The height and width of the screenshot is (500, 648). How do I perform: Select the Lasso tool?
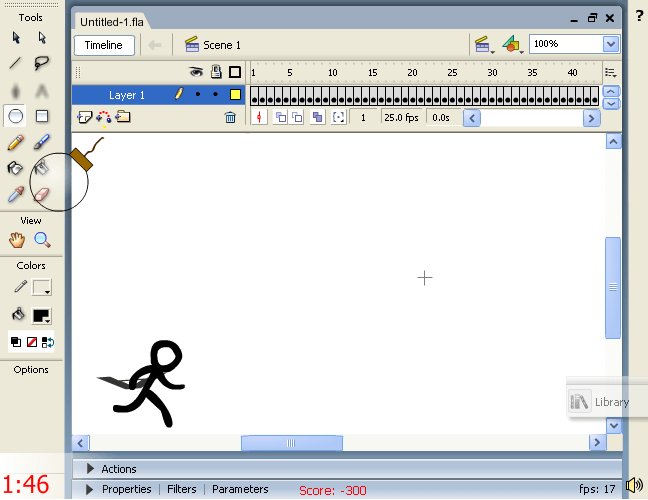42,63
